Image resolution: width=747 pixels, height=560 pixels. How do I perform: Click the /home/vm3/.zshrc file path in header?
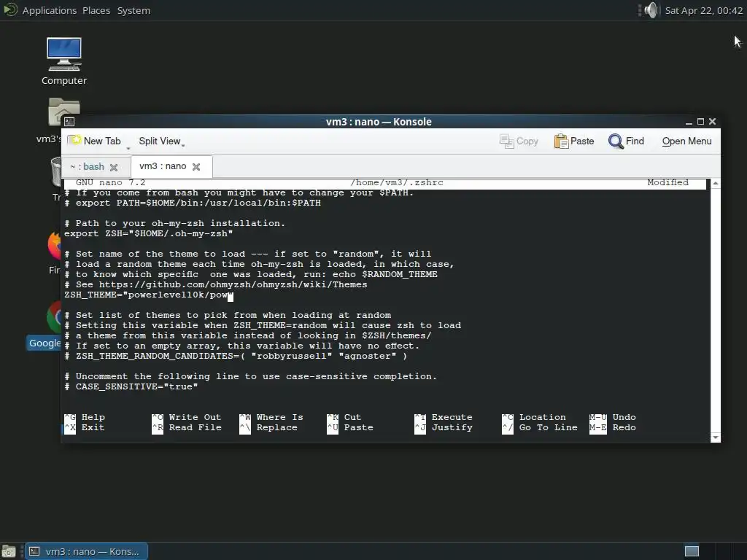tap(397, 183)
